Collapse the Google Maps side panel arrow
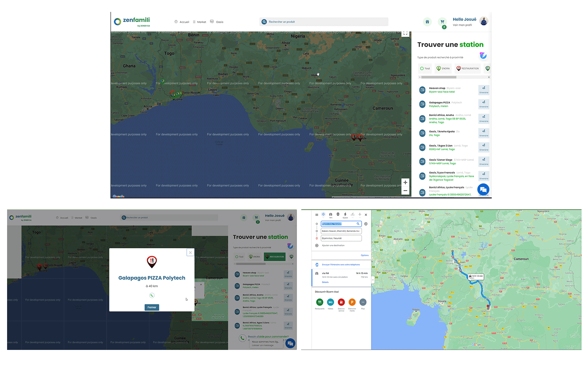The height and width of the screenshot is (366, 588). pos(373,280)
